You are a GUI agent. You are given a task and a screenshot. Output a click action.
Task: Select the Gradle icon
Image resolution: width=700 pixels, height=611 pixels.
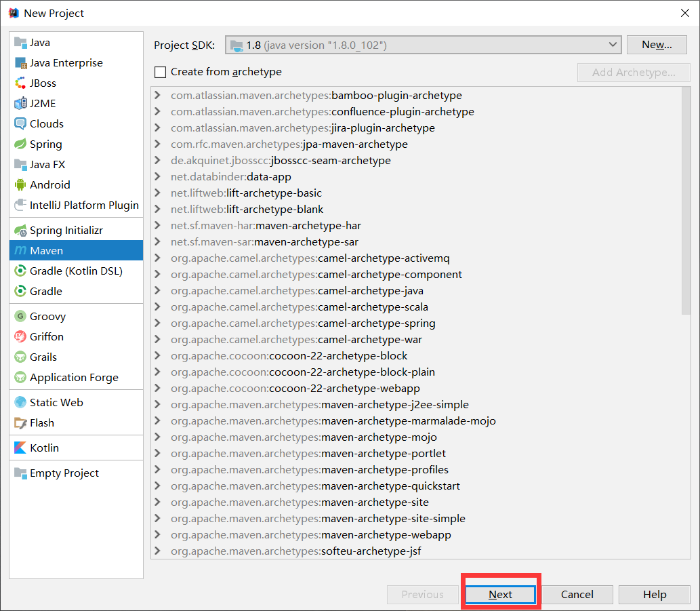pyautogui.click(x=20, y=291)
